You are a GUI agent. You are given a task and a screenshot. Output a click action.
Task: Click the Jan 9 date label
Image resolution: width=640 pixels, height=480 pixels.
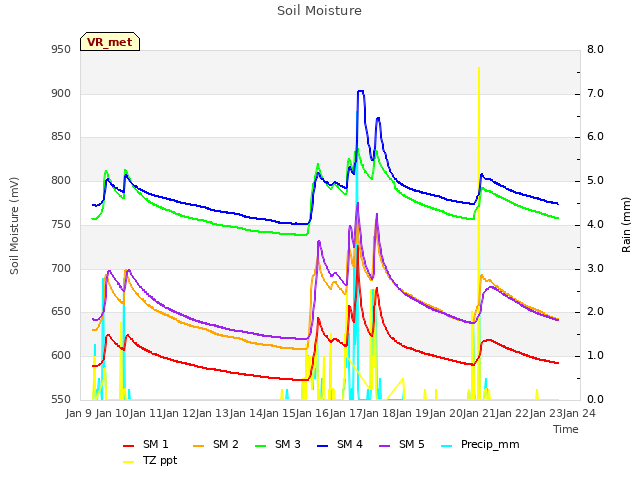point(79,413)
